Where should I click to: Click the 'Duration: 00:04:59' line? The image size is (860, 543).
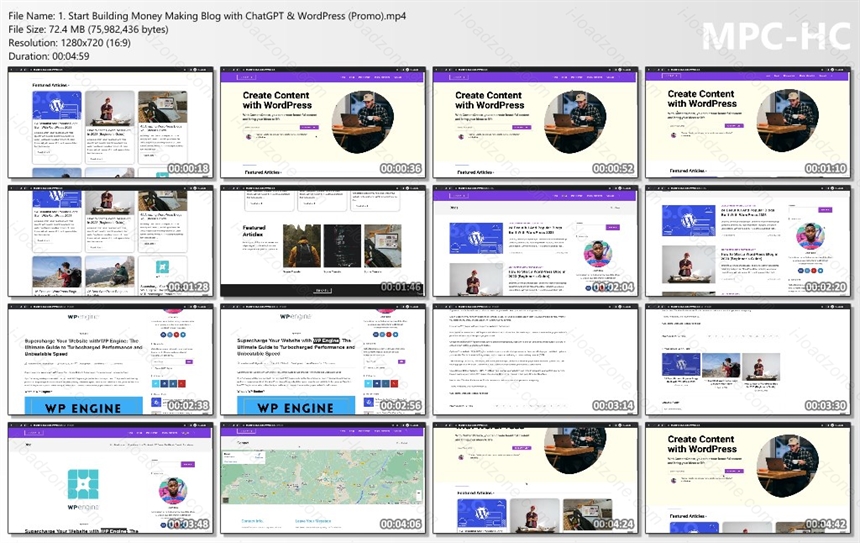[x=49, y=56]
